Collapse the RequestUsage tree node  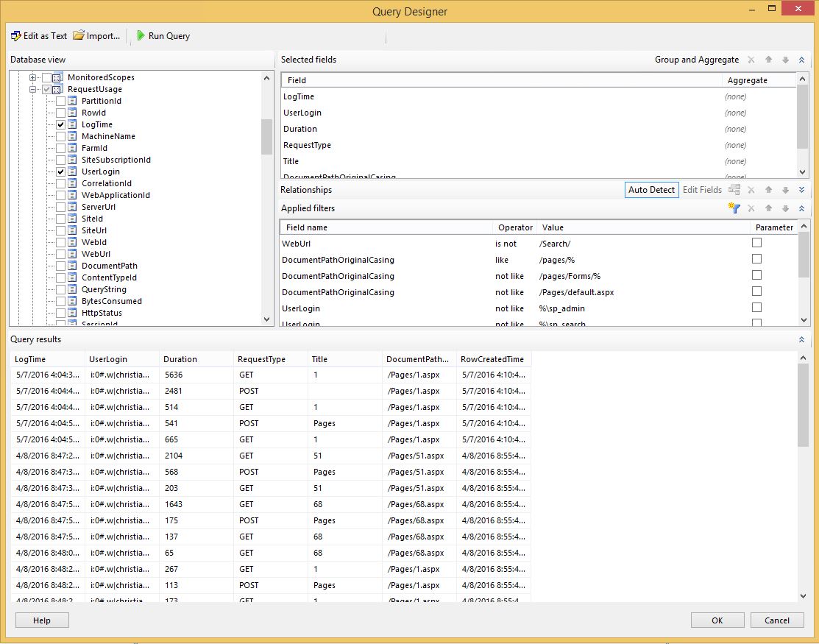32,89
